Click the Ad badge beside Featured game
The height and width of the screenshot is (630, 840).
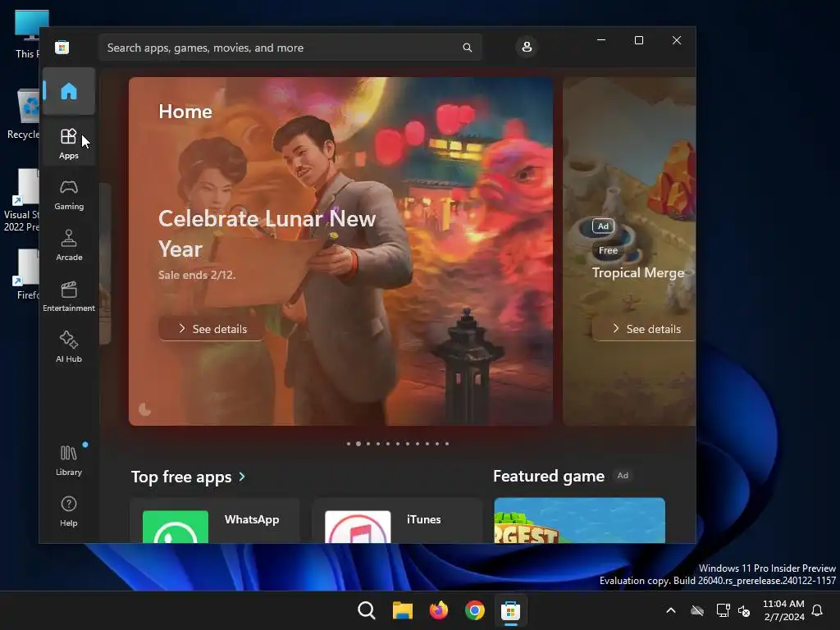coord(623,475)
